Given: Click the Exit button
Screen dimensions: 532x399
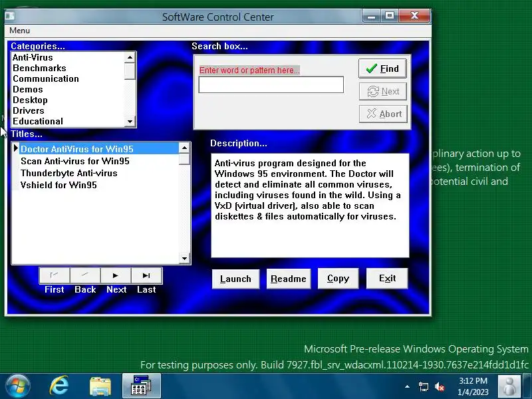Looking at the screenshot, I should pos(387,279).
